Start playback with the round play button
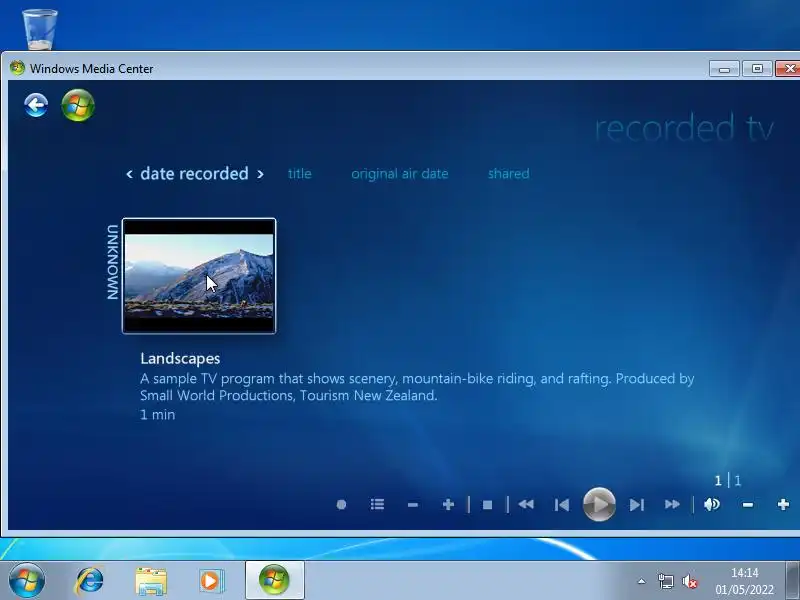Screen dimensions: 800x600 click(599, 504)
